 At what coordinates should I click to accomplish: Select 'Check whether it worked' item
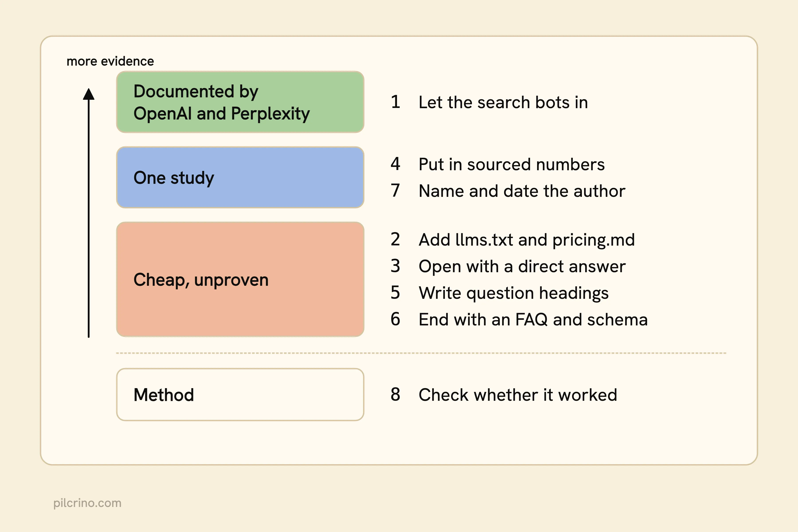tap(518, 395)
